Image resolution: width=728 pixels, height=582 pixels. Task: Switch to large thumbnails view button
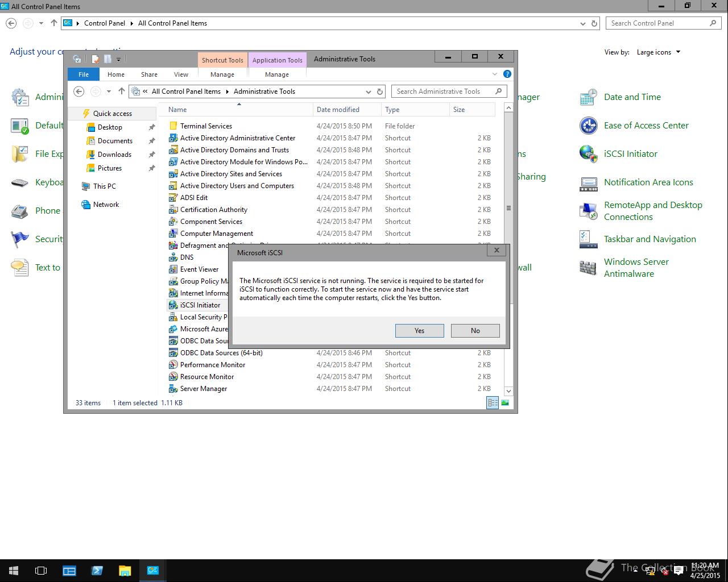click(505, 403)
